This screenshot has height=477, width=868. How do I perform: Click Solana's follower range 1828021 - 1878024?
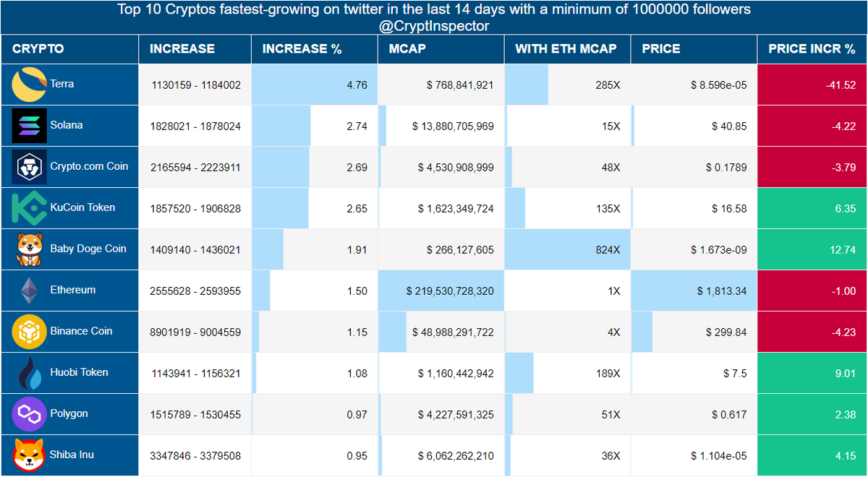coord(196,126)
